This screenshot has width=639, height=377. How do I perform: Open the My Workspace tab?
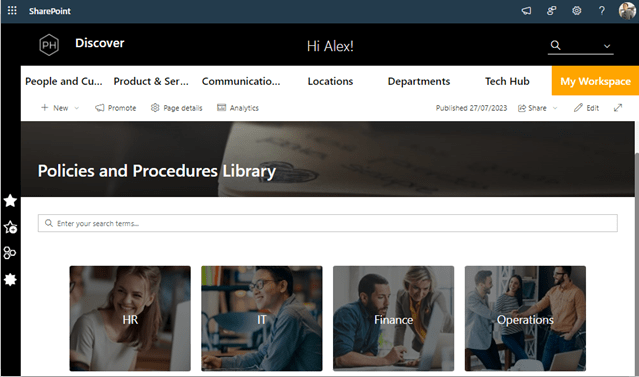[595, 81]
